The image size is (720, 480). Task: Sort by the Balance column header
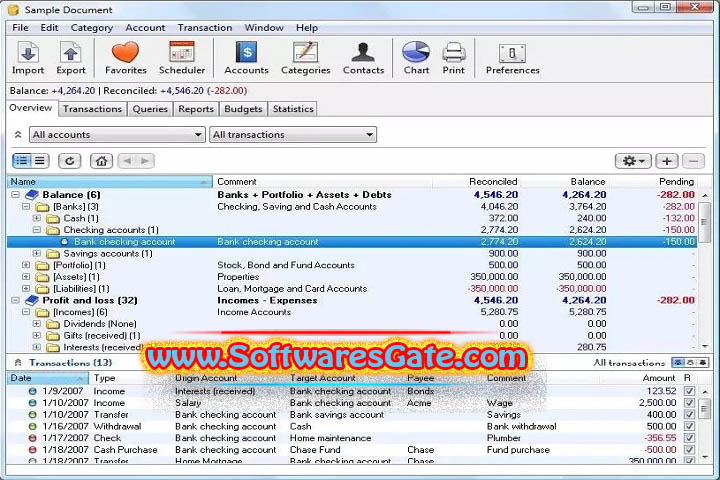(x=565, y=182)
